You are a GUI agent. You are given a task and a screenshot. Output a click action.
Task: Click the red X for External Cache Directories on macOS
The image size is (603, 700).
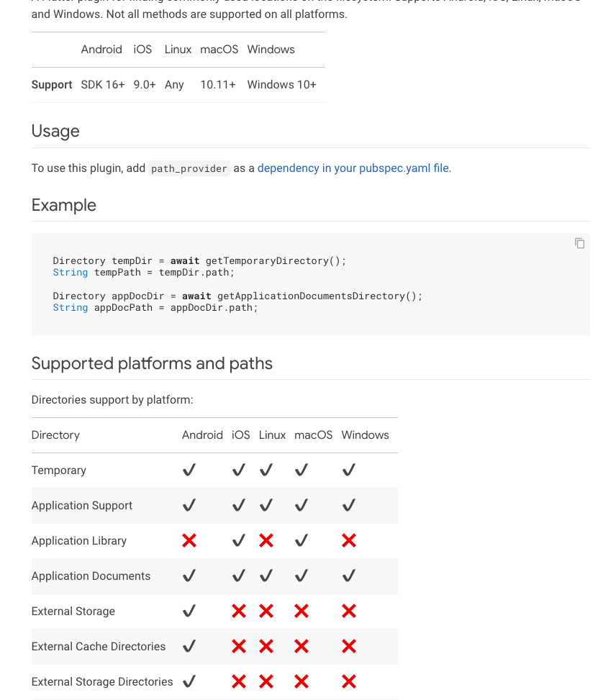pos(301,646)
